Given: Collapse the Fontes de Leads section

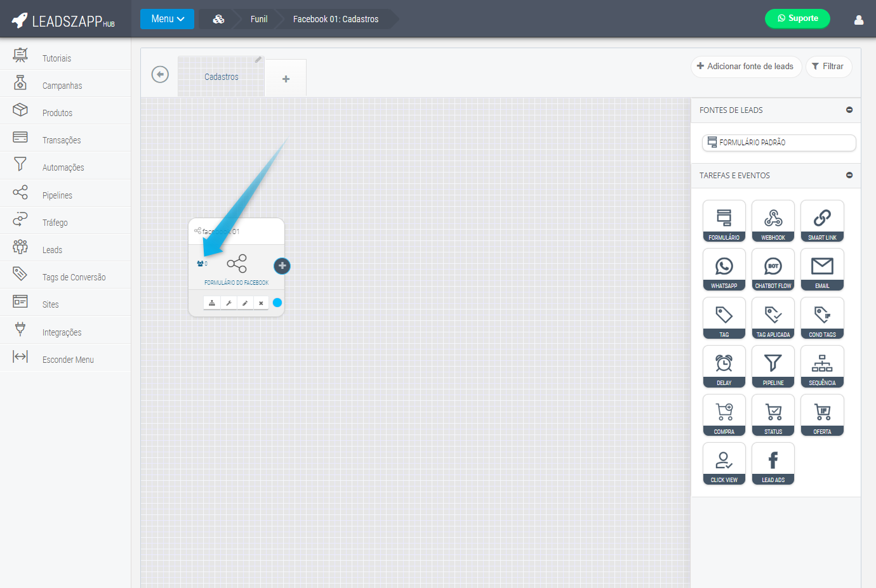Looking at the screenshot, I should (x=849, y=110).
